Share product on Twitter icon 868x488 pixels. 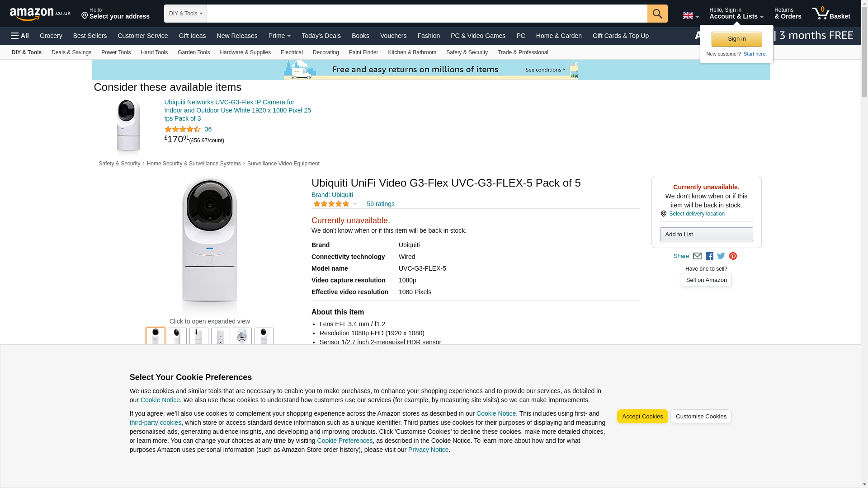(x=721, y=256)
